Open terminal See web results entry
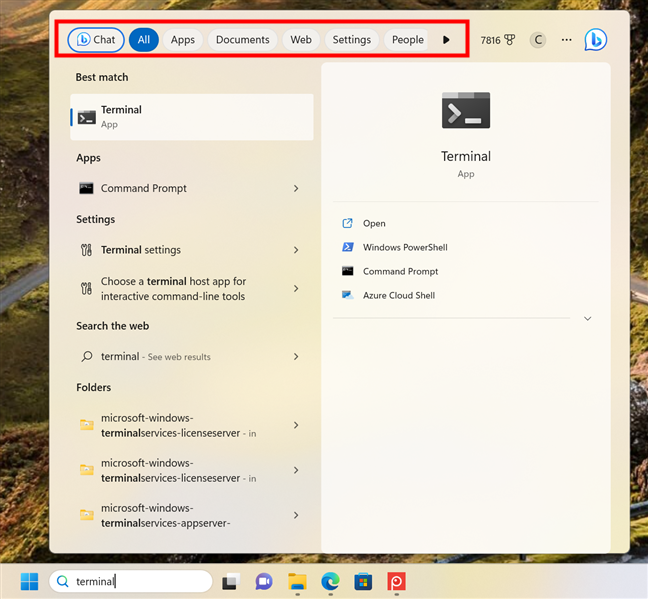Viewport: 648px width, 599px height. (x=192, y=356)
